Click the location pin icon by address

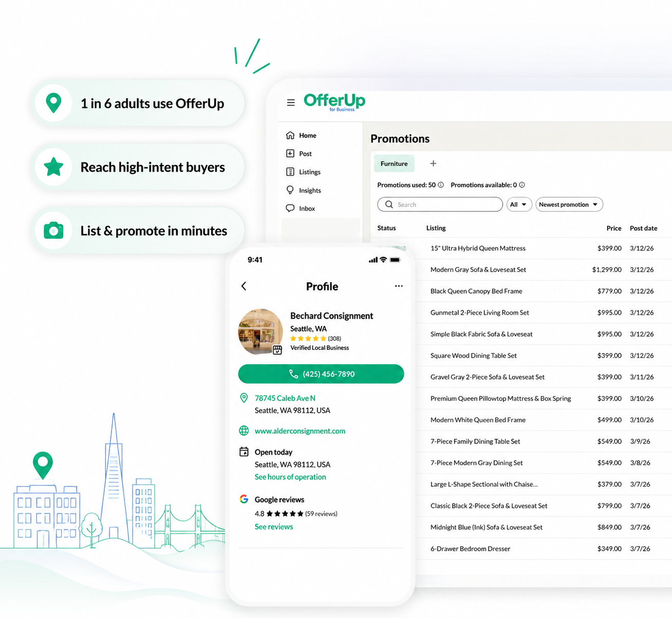(x=244, y=398)
